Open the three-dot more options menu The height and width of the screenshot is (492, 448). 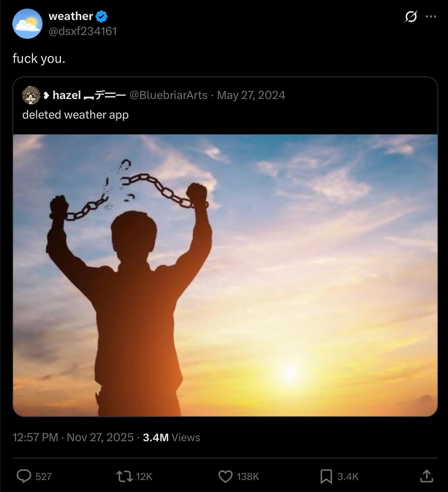click(431, 17)
